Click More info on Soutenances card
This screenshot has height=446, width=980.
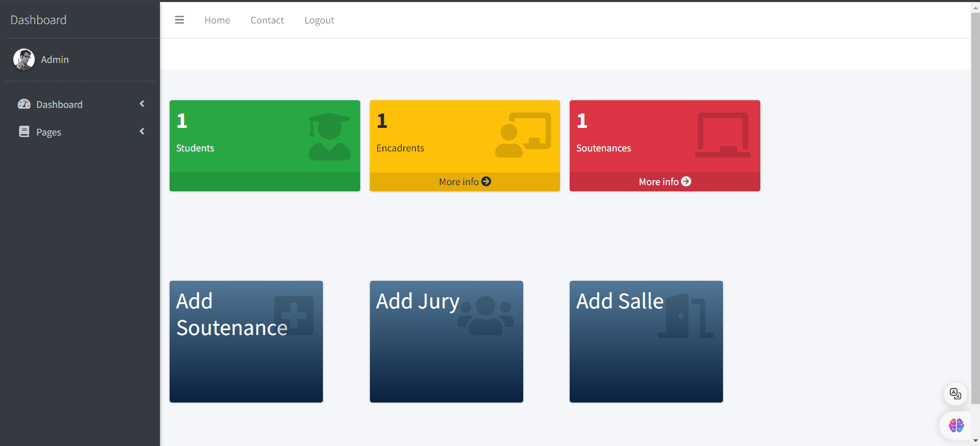[x=665, y=182]
